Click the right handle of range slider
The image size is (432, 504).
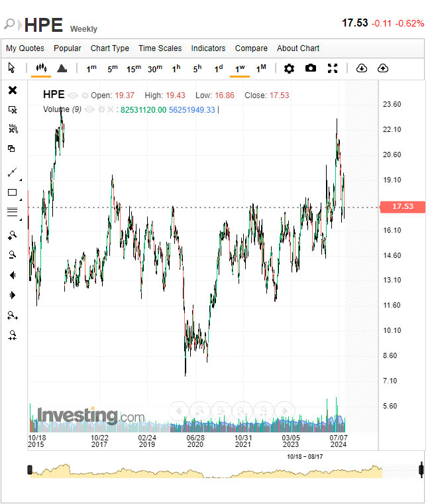(421, 470)
